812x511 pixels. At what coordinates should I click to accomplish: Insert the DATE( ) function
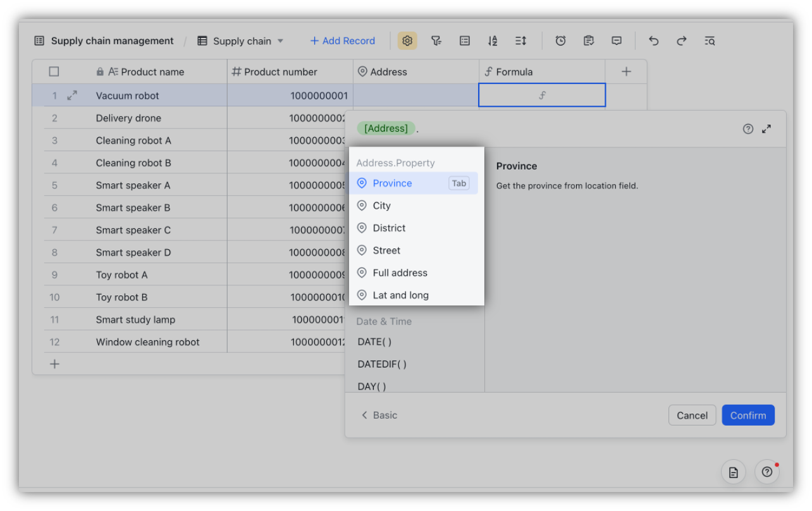pos(374,342)
